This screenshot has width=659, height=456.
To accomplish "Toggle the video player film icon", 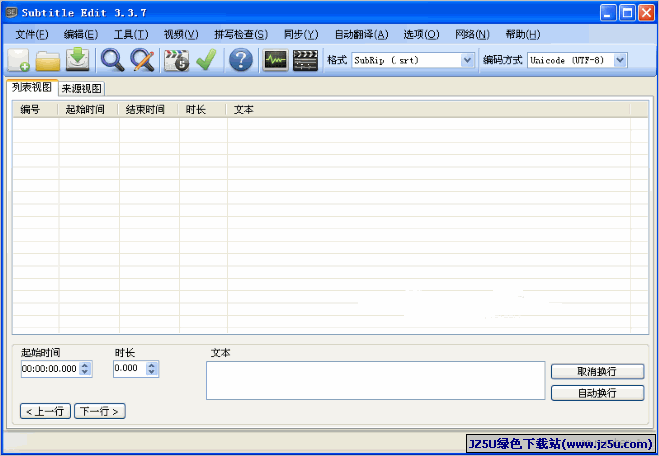I will click(x=305, y=60).
